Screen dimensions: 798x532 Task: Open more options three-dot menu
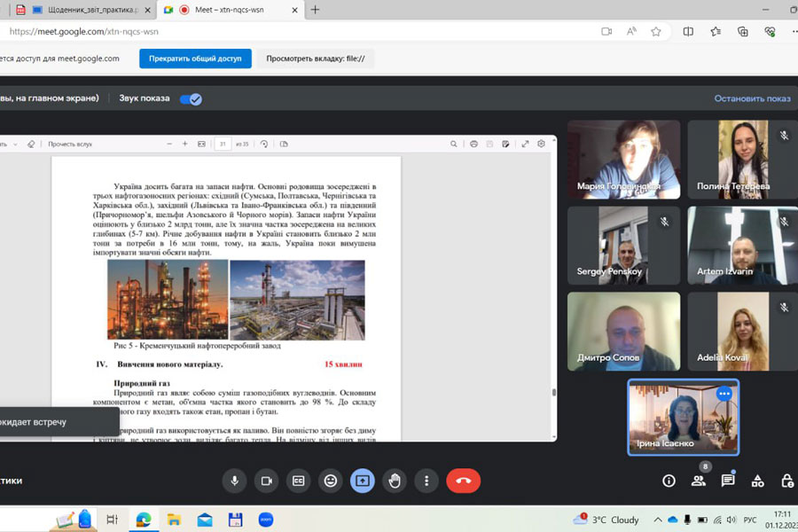[426, 481]
